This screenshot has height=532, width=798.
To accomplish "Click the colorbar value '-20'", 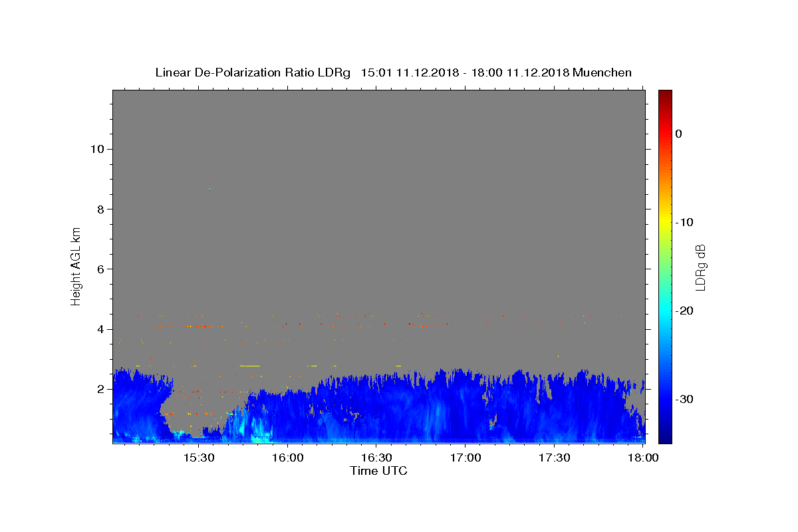I will click(x=685, y=311).
